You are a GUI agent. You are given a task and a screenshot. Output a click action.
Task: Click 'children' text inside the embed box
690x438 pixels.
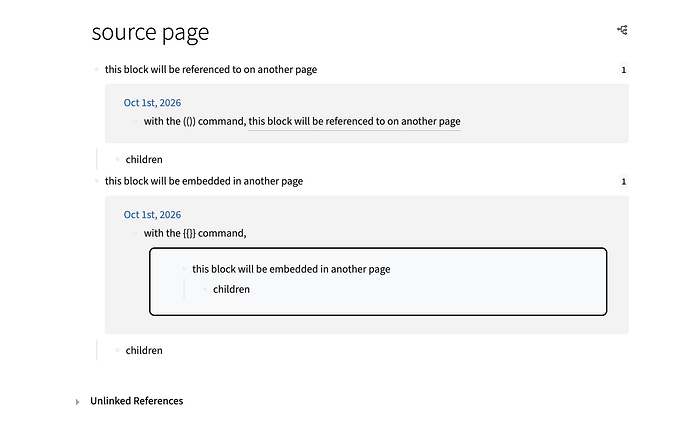(231, 289)
